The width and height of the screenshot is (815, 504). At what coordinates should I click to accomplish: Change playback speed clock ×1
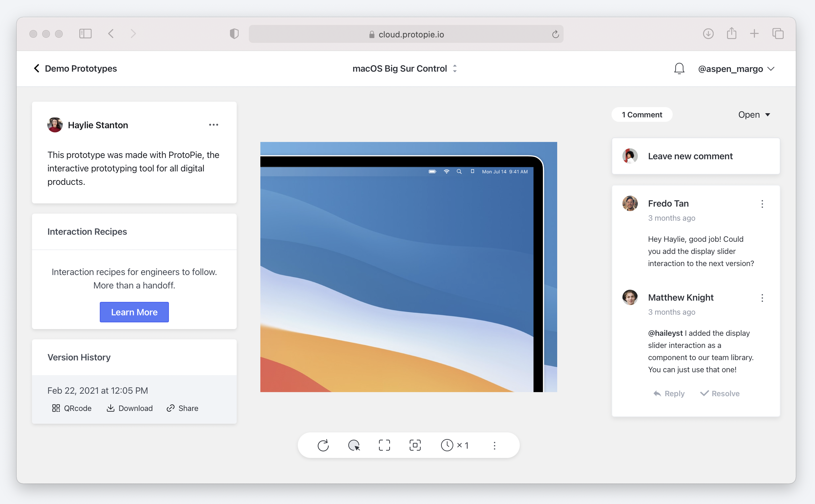coord(454,445)
